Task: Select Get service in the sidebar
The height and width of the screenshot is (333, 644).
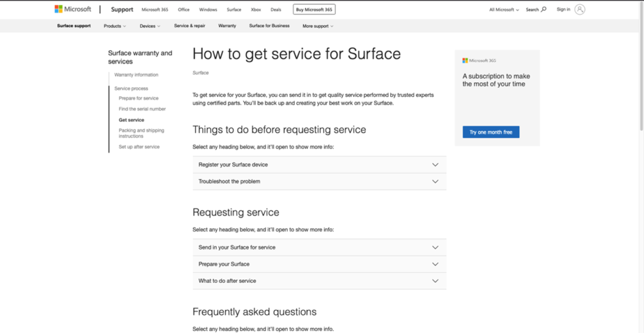Action: (131, 120)
